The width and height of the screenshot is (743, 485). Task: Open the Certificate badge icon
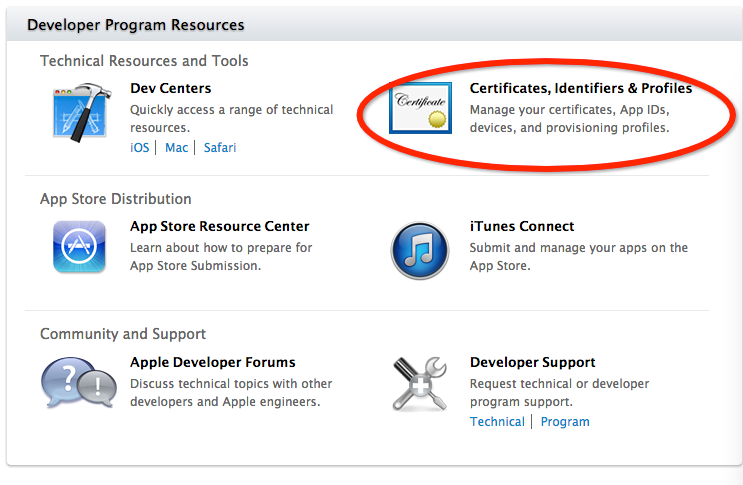tap(420, 109)
